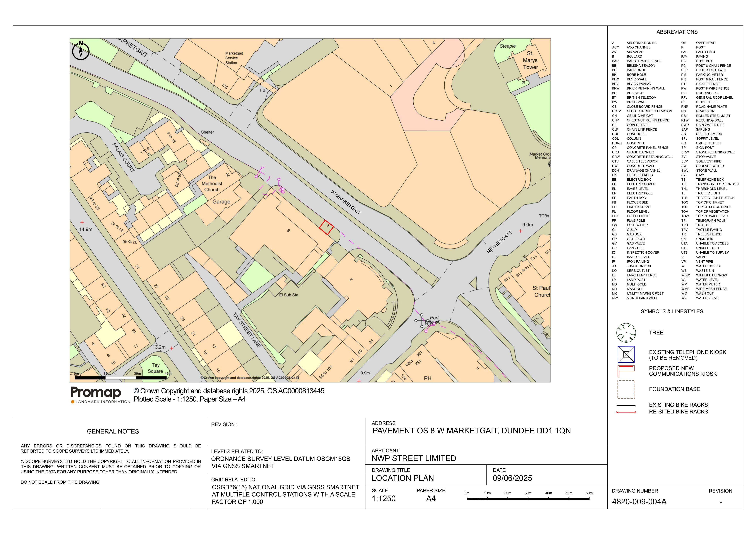The image size is (756, 535).
Task: Click the foundation base dashed square symbol
Action: pyautogui.click(x=626, y=390)
